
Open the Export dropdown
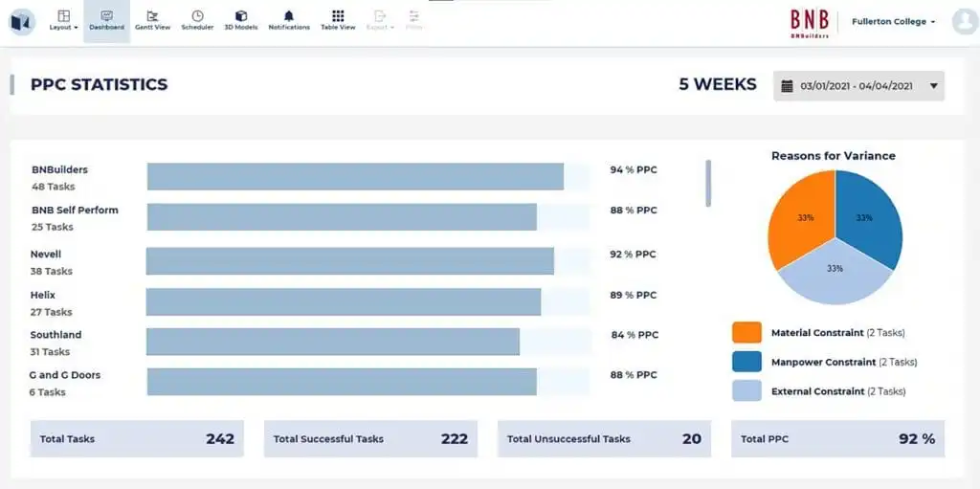tap(380, 20)
